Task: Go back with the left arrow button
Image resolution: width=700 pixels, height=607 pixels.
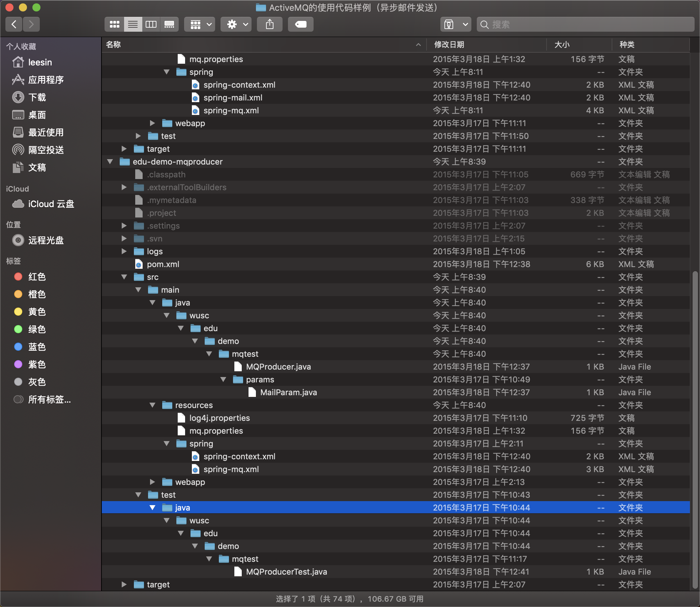Action: (14, 24)
